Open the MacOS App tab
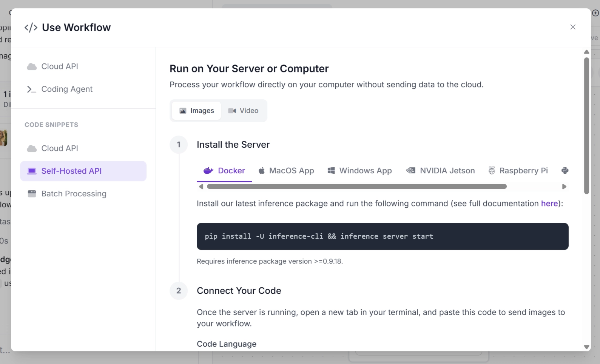Viewport: 600px width, 364px height. click(286, 171)
